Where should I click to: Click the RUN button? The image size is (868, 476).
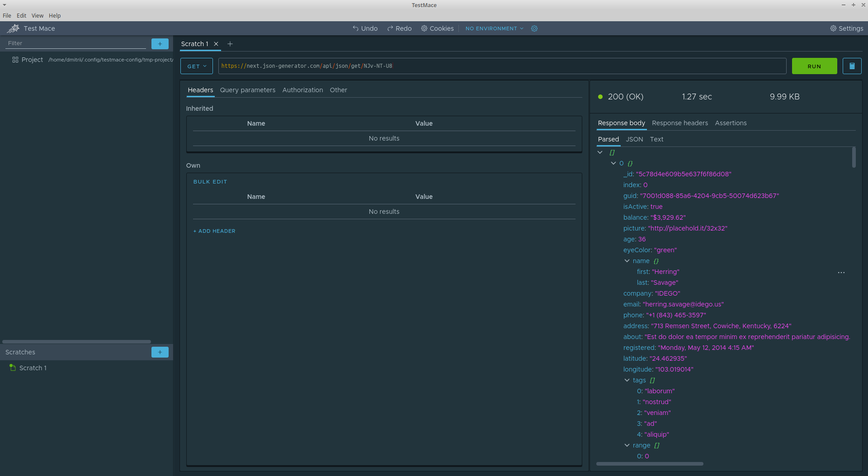click(x=814, y=66)
